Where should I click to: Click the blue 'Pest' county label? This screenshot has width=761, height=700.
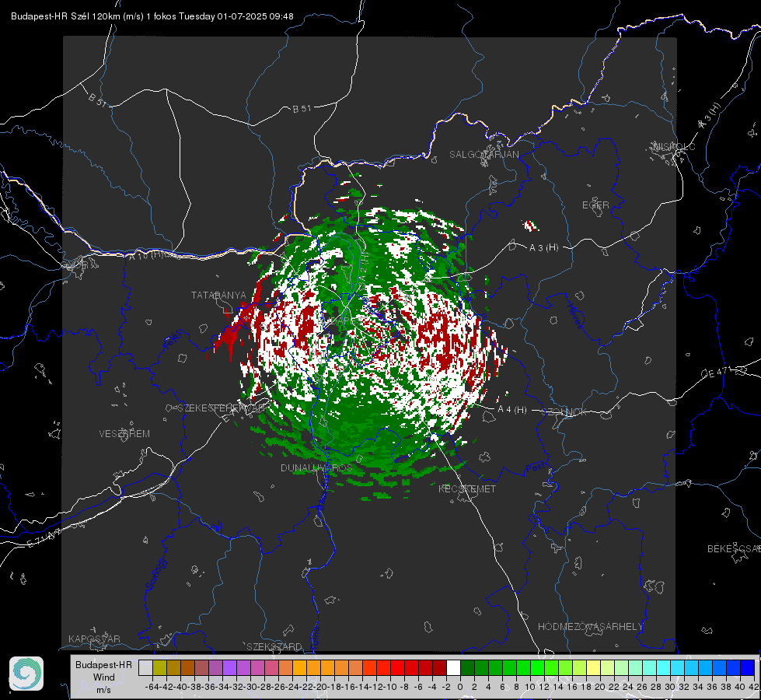535,467
